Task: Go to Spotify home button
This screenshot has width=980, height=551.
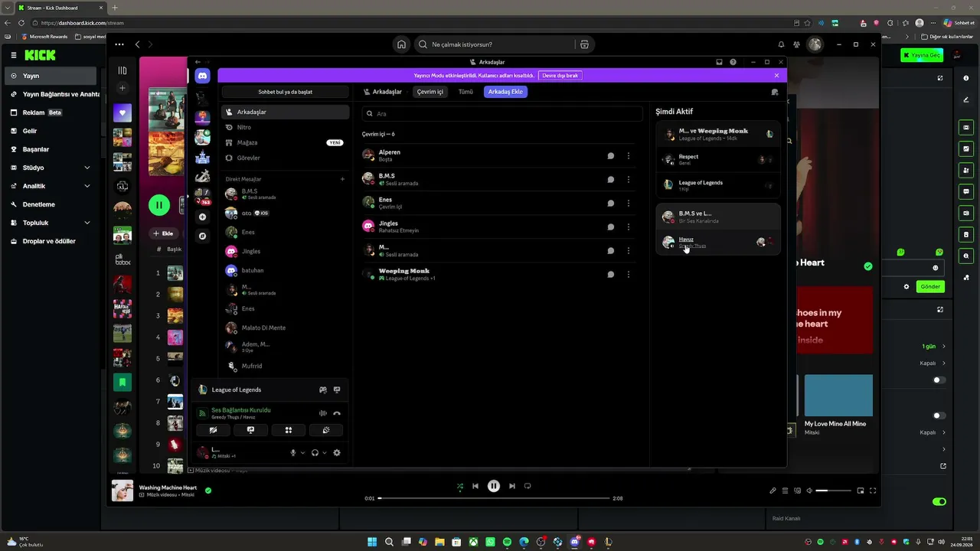Action: [x=401, y=44]
